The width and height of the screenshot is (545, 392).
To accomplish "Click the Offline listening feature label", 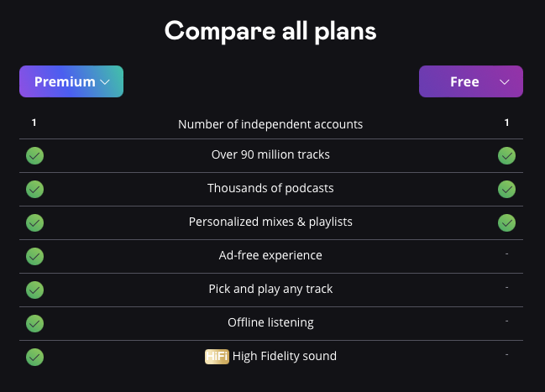I will coord(270,322).
